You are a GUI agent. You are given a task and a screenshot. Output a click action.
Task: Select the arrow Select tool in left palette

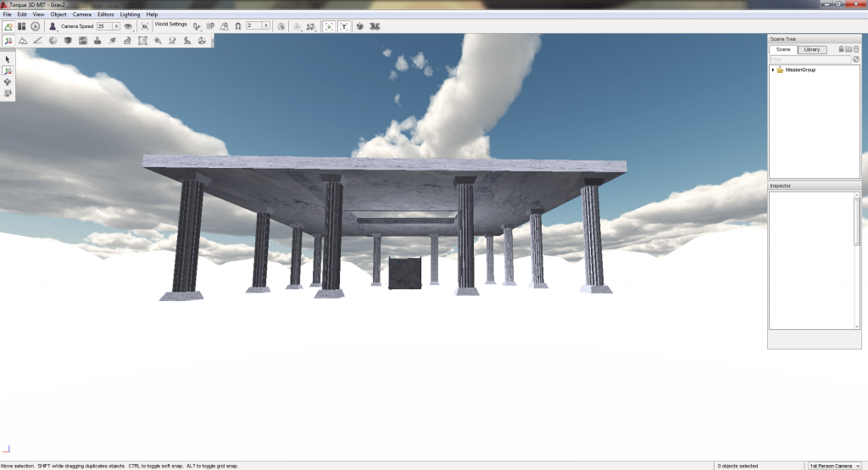[8, 59]
